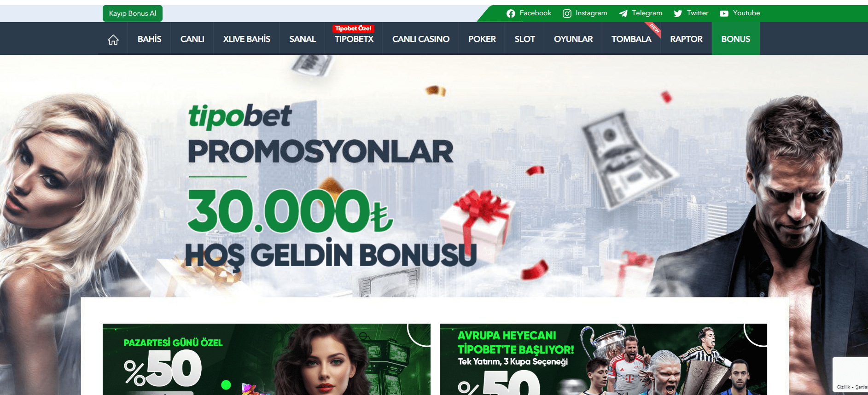Screen dimensions: 868x395
Task: Open the XLIVE BAHİS section
Action: [x=246, y=39]
